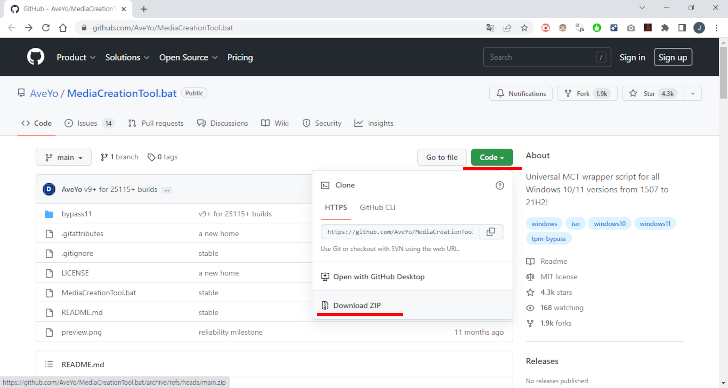This screenshot has width=728, height=388.
Task: Select the GitHub CLI clone tab
Action: [x=377, y=207]
